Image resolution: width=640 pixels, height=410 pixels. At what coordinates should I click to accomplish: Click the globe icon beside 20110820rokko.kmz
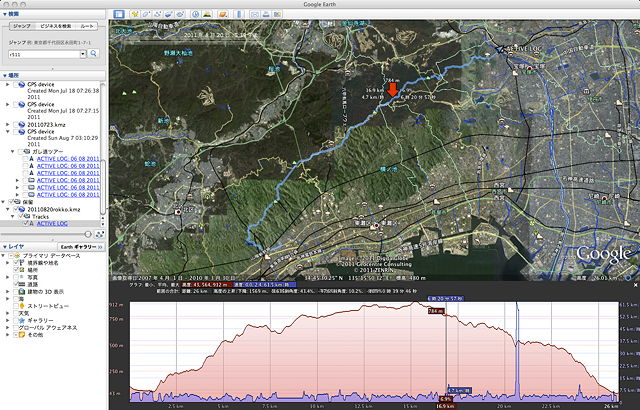click(22, 209)
